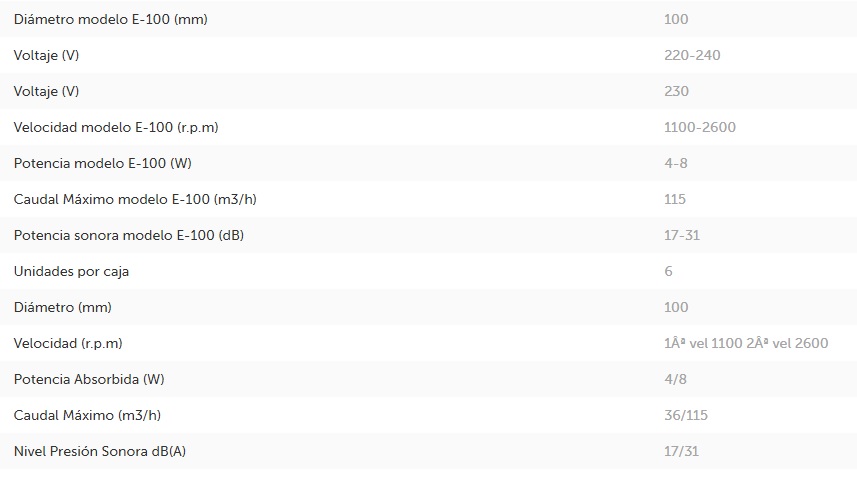Click the 1100-2600 speed value

[x=700, y=127]
